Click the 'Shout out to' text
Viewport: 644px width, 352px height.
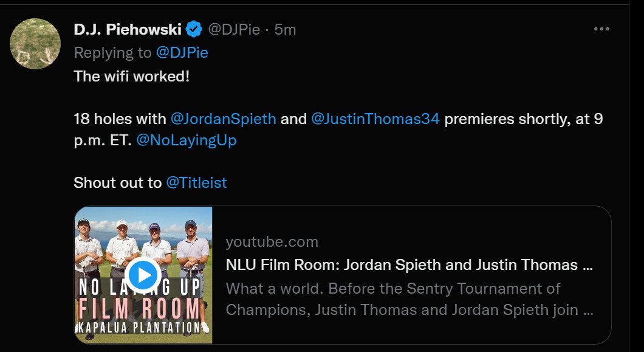point(118,182)
